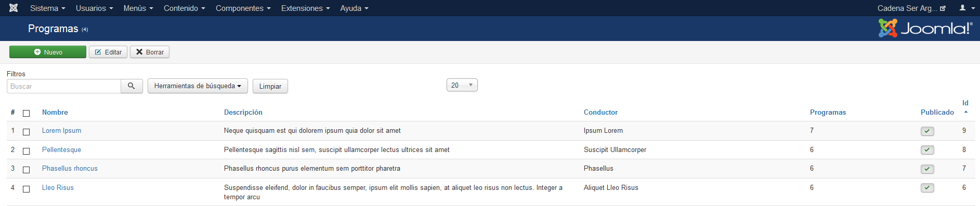980x206 pixels.
Task: Toggle published status of Lorem Ipsum
Action: (927, 131)
